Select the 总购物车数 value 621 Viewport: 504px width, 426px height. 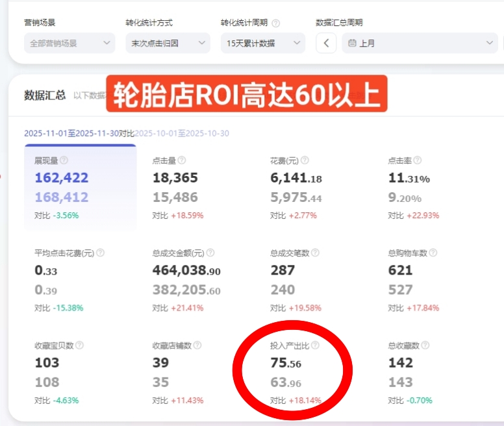tap(400, 271)
